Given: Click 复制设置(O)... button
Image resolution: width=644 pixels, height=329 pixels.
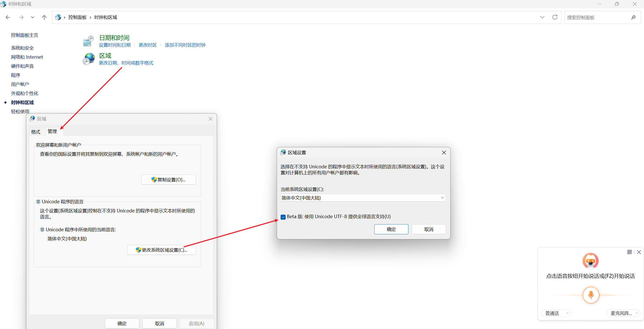Looking at the screenshot, I should pyautogui.click(x=169, y=180).
